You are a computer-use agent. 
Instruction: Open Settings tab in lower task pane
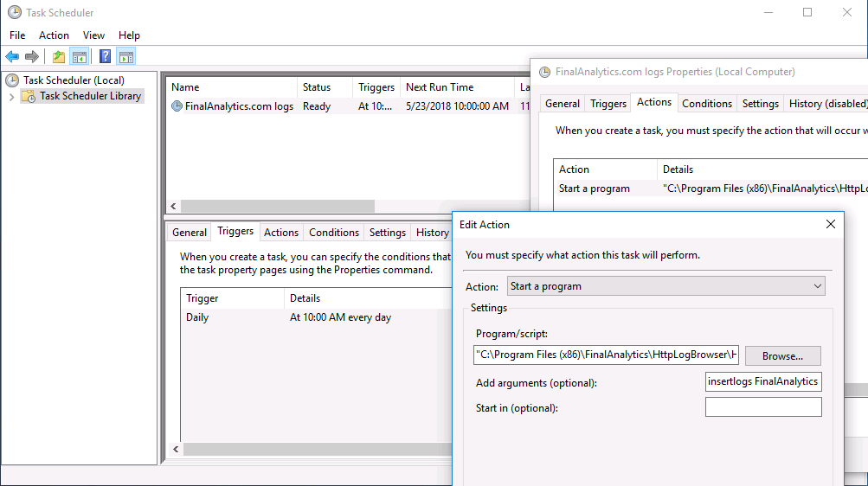(388, 233)
